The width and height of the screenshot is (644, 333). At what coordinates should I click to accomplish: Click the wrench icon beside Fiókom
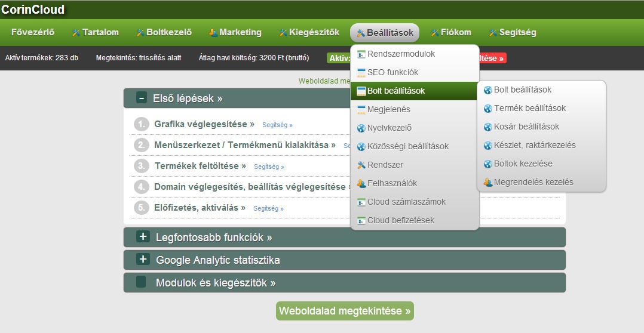point(435,32)
